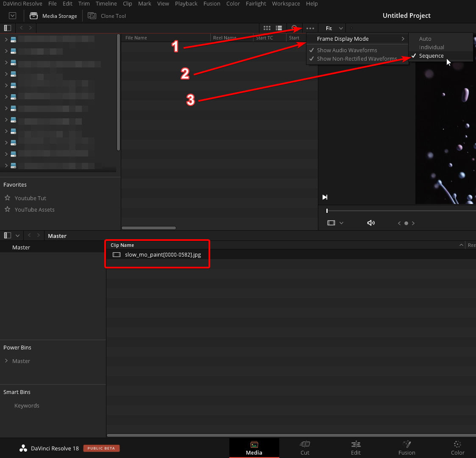Image resolution: width=476 pixels, height=458 pixels.
Task: Mute audio in the viewer
Action: pyautogui.click(x=371, y=223)
